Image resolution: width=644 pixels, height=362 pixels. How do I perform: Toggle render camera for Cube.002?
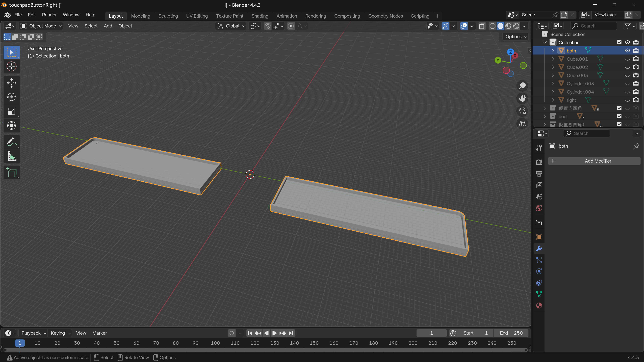(x=636, y=67)
